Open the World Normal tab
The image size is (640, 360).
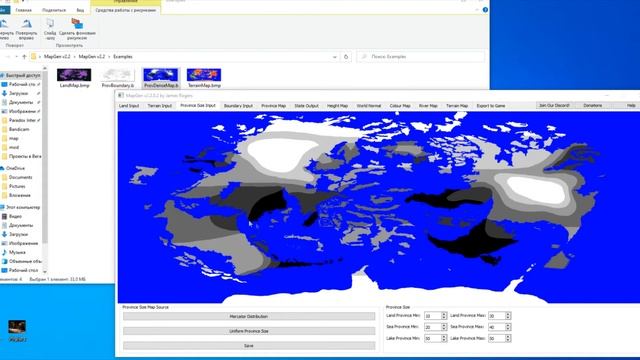coord(369,106)
